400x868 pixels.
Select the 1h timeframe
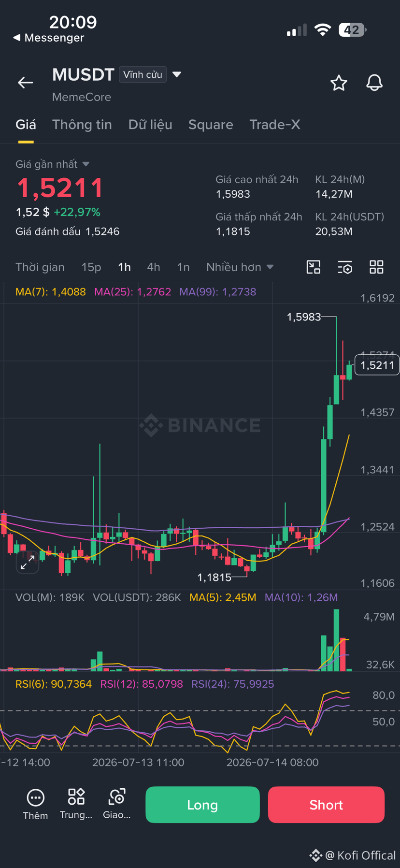(x=124, y=267)
